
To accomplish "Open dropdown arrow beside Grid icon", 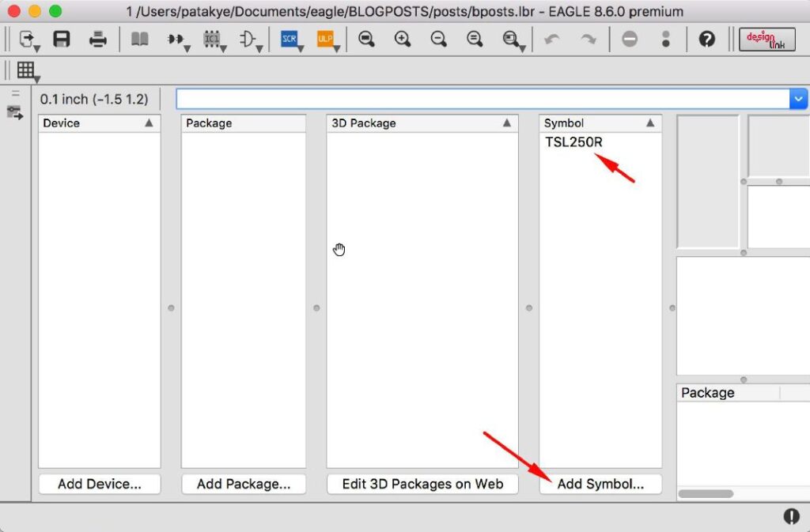I will point(37,80).
